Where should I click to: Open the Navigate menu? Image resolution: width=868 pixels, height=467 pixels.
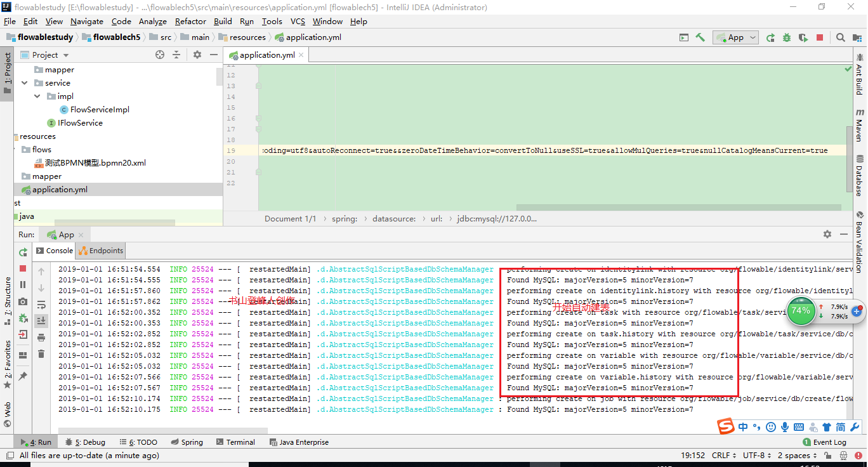pyautogui.click(x=87, y=22)
